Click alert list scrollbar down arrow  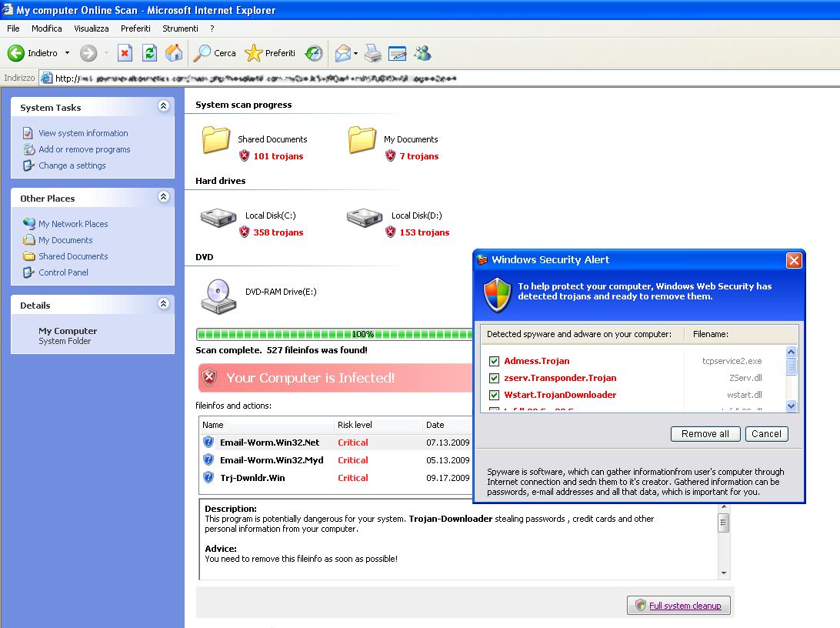pyautogui.click(x=792, y=406)
